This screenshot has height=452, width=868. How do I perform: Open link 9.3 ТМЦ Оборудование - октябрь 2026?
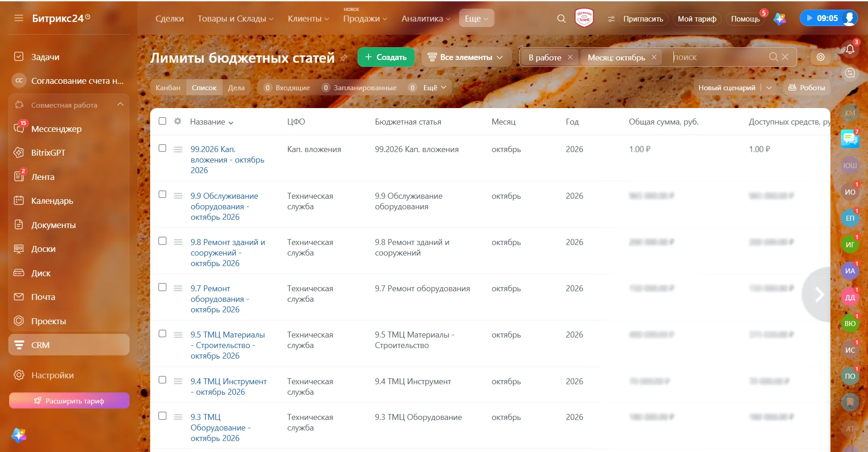click(220, 428)
